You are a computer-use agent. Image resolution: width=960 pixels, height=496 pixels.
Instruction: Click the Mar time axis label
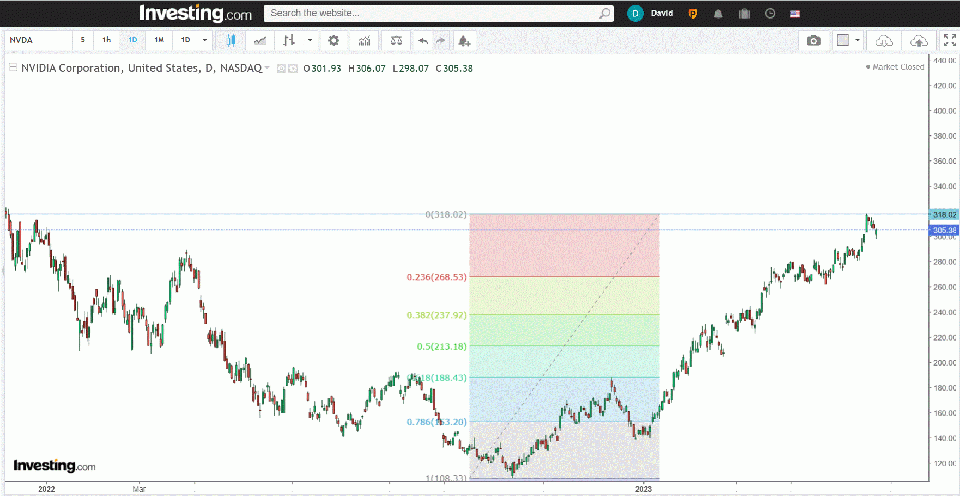pos(140,489)
